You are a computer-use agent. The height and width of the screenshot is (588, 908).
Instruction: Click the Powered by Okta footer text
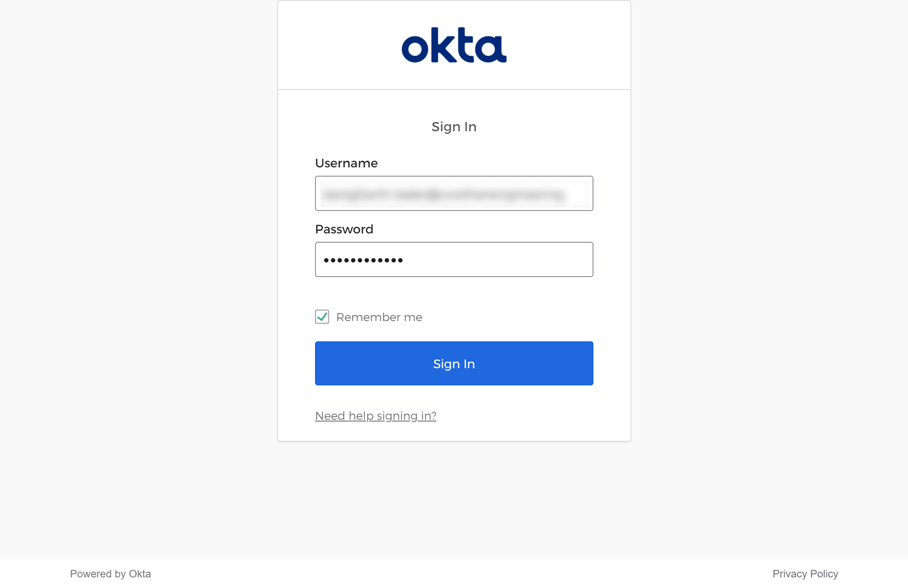pyautogui.click(x=110, y=573)
